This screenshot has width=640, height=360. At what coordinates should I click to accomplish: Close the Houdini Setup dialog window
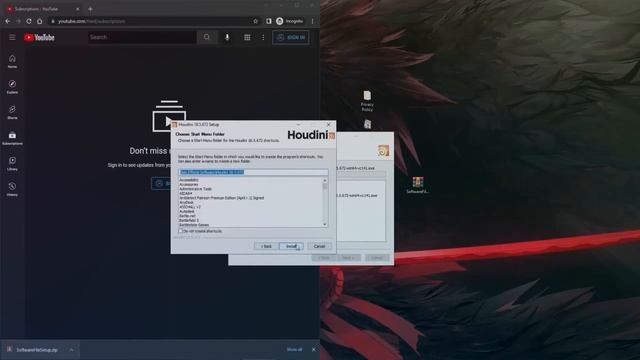(329, 124)
